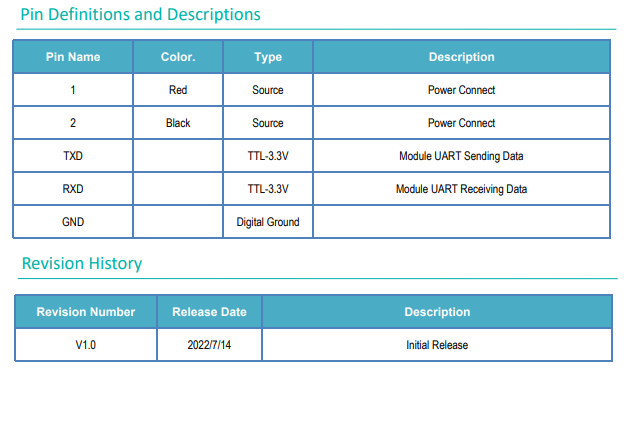The width and height of the screenshot is (625, 440).
Task: Select the '2022/7/14' release date cell
Action: tap(209, 345)
